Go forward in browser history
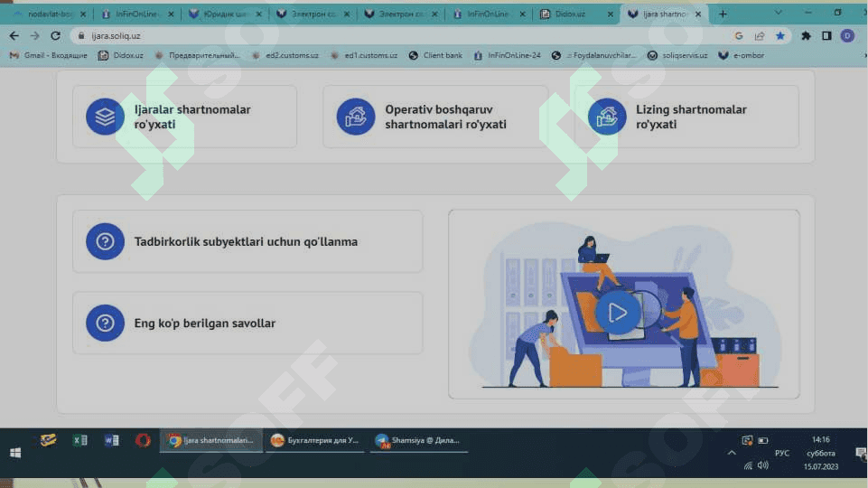This screenshot has height=488, width=868. [35, 36]
